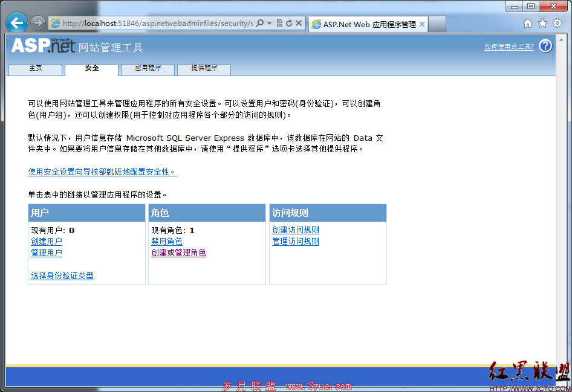Click the 管理用户 link
The image size is (572, 392).
point(47,252)
